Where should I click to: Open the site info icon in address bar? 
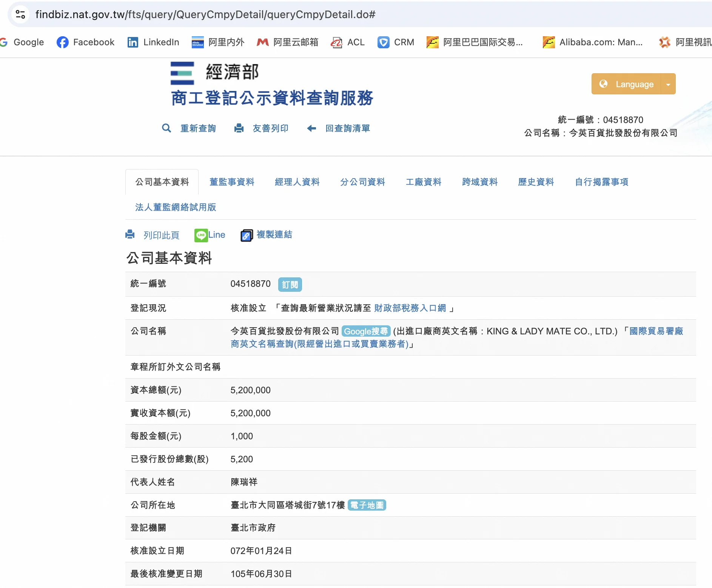(20, 14)
